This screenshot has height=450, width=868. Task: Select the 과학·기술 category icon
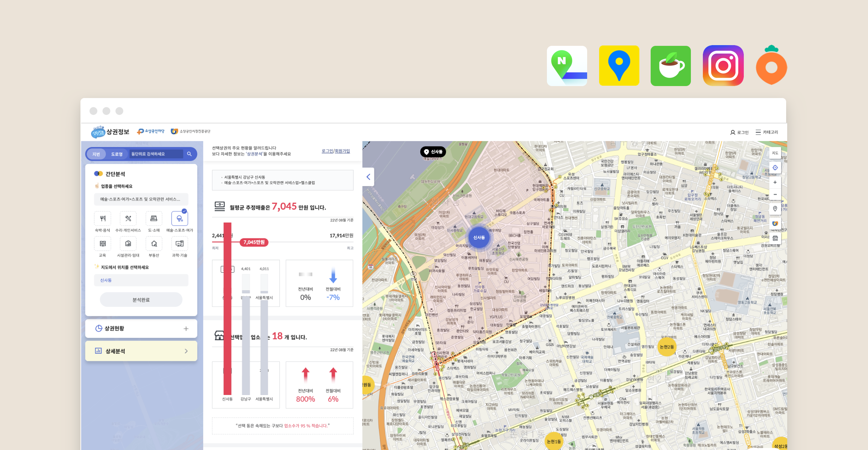180,244
